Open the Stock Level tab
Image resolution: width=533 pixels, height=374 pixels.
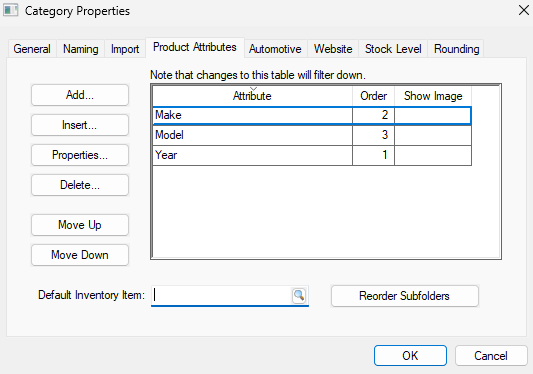coord(393,49)
